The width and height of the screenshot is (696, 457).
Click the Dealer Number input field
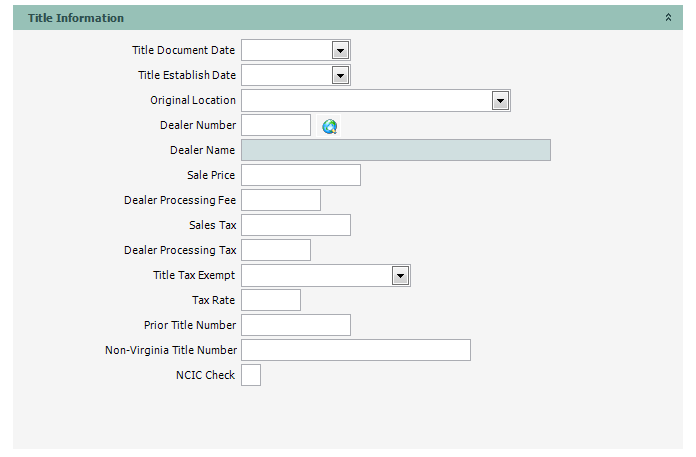pos(276,125)
